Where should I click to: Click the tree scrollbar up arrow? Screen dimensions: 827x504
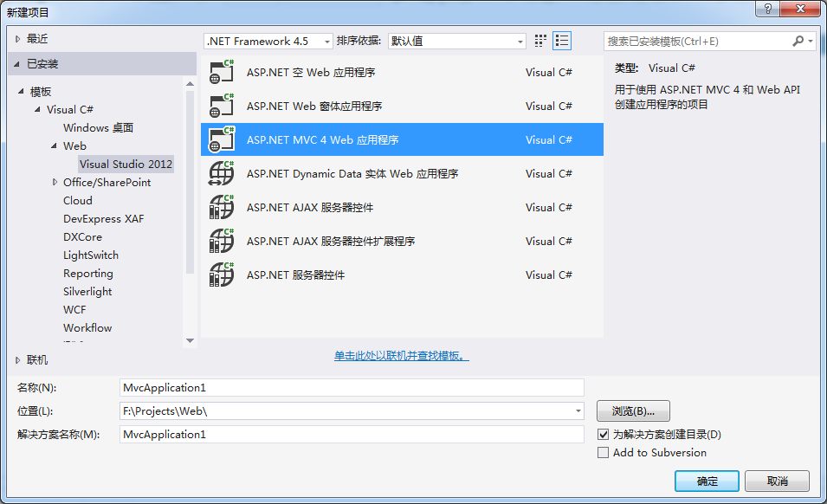tap(190, 84)
